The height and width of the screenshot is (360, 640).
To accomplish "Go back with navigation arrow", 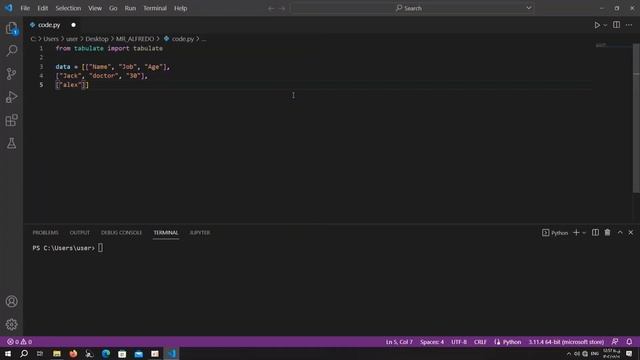I will click(271, 8).
